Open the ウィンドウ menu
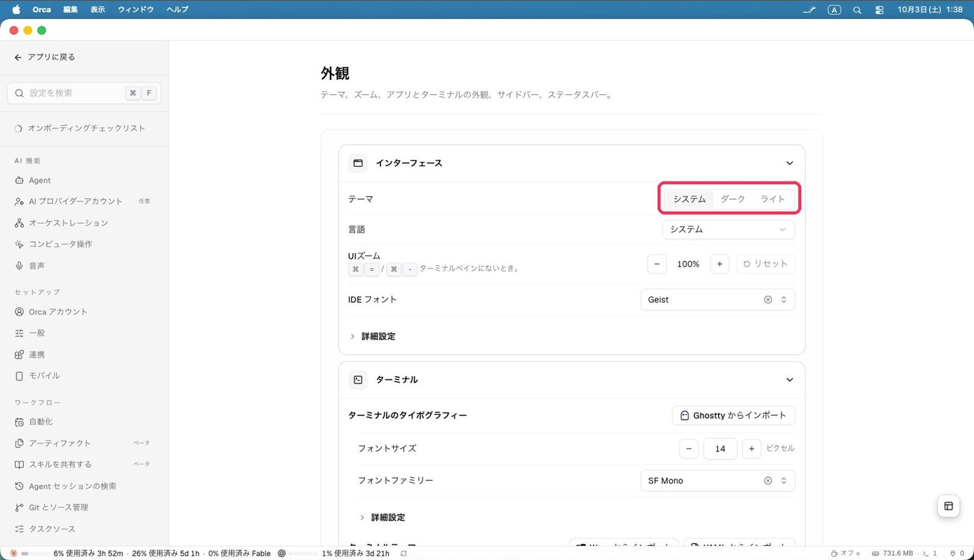The height and width of the screenshot is (560, 974). click(136, 10)
